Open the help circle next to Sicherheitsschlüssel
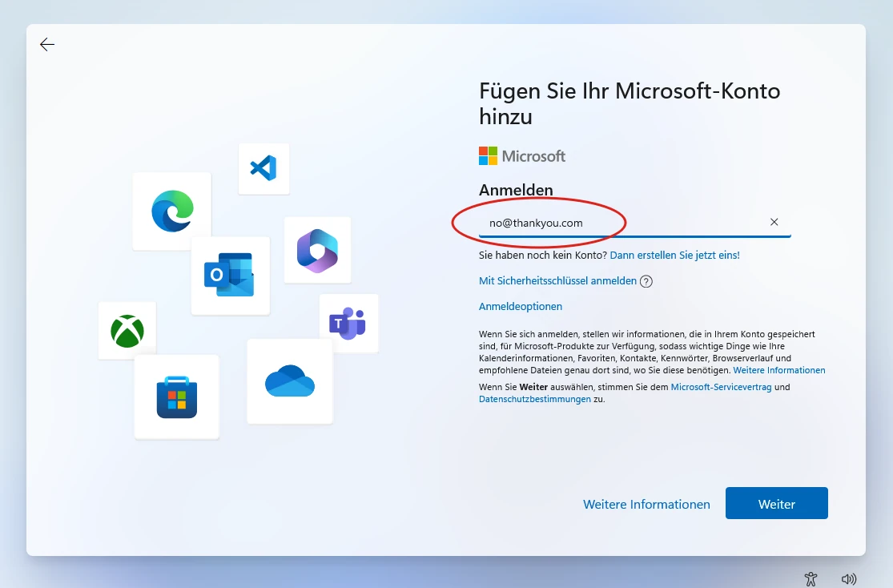 point(646,281)
